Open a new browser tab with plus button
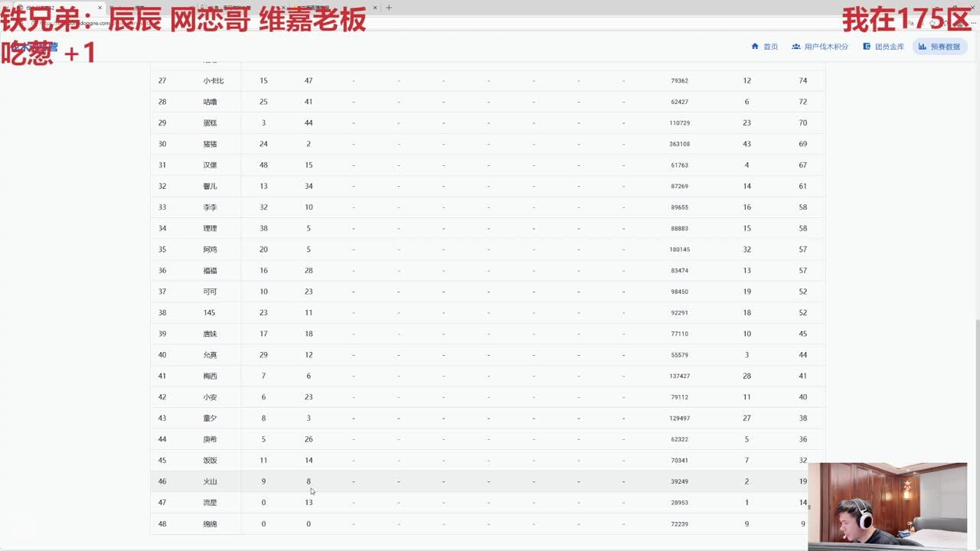The image size is (980, 551). [389, 8]
